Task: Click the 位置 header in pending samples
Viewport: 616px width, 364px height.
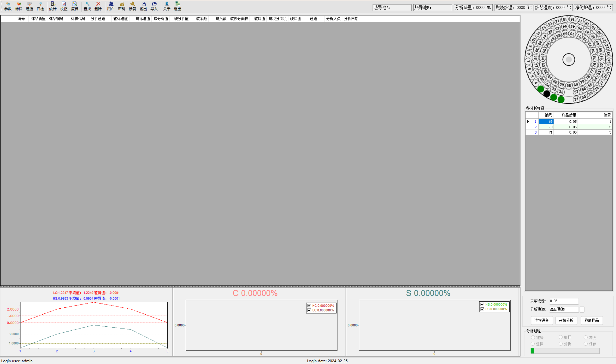Action: click(595, 115)
